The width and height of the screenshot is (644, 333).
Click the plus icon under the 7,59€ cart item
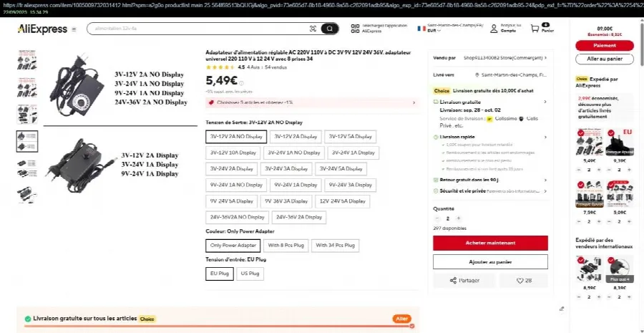pyautogui.click(x=599, y=221)
